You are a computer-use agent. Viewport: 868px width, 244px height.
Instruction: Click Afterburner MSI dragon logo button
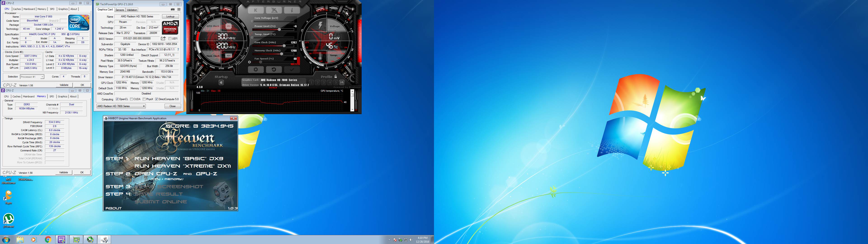pyautogui.click(x=274, y=10)
